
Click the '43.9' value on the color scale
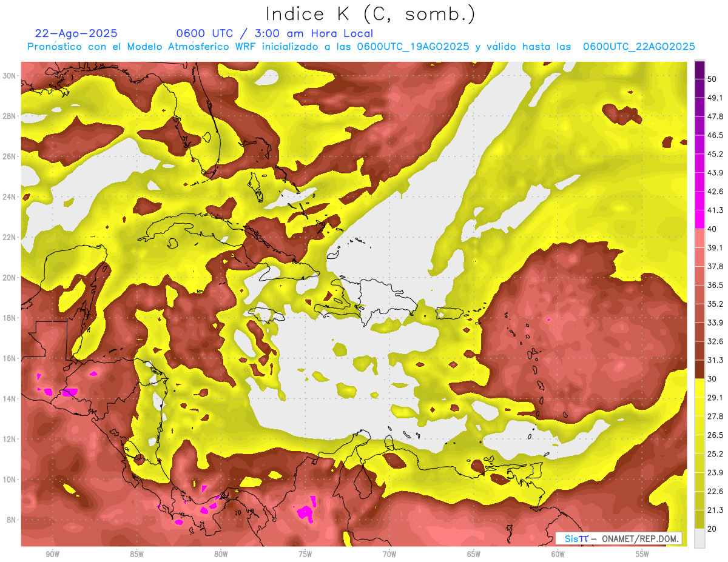coord(715,173)
